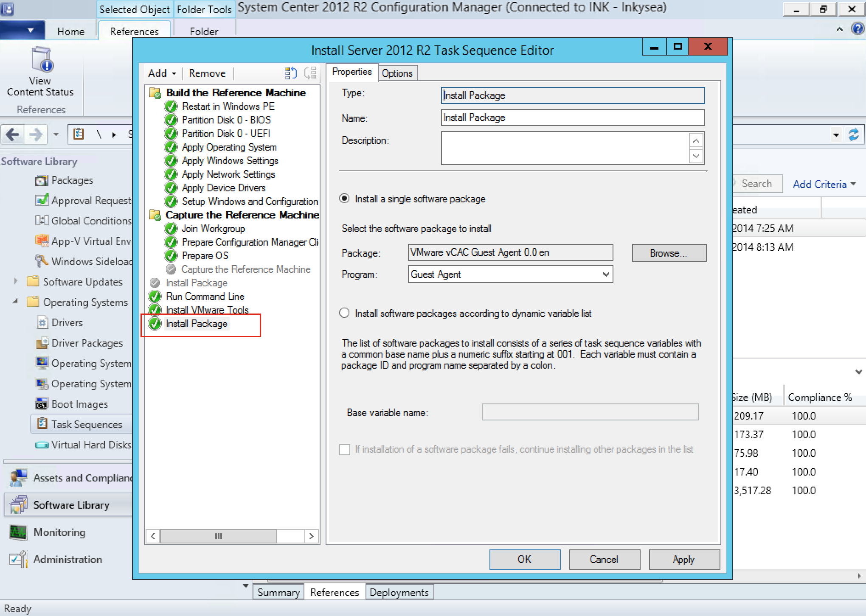The image size is (866, 616).
Task: Click the move step up icon
Action: 290,73
